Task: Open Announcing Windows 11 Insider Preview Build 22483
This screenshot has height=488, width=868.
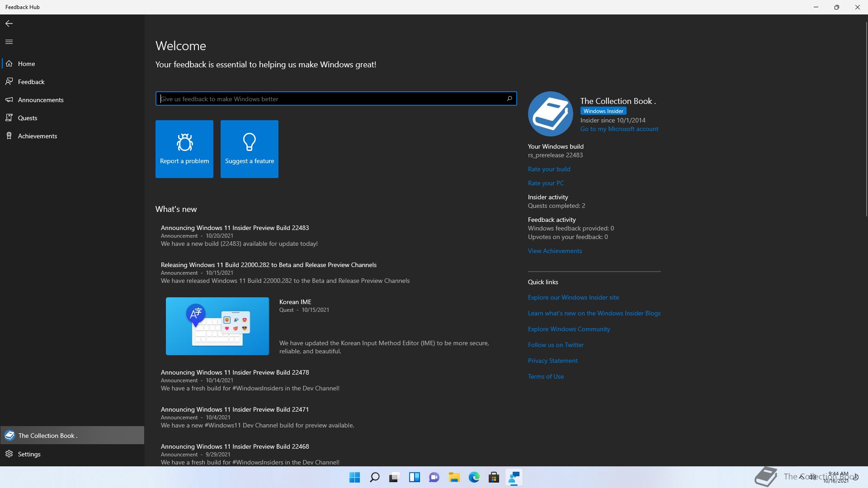Action: tap(235, 228)
